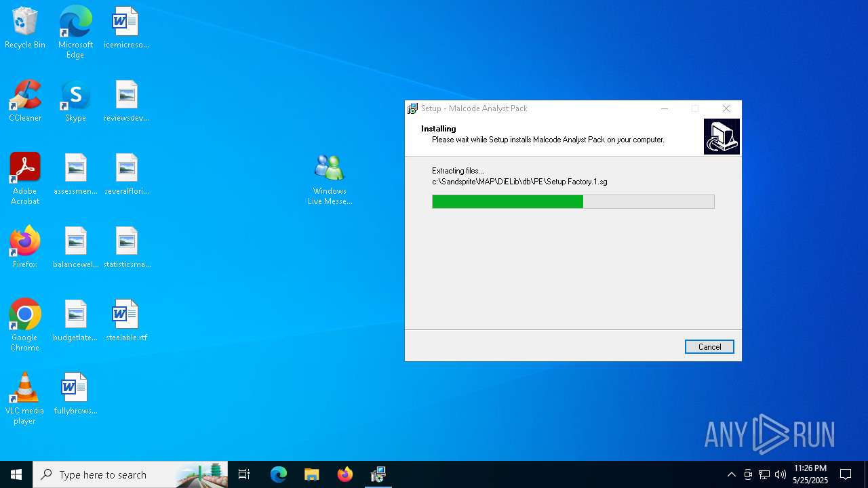The image size is (868, 488).
Task: Select the Adobe Acrobat desktop shortcut
Action: [25, 179]
